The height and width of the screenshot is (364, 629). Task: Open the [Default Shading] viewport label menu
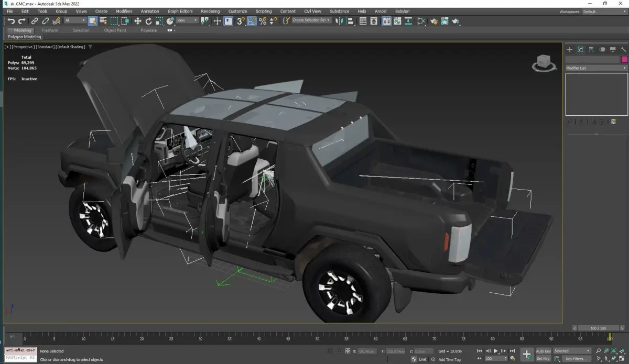71,47
